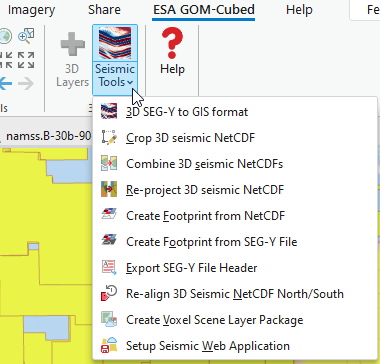Click the Combine 3D seismic NetCDFs icon

(x=109, y=163)
